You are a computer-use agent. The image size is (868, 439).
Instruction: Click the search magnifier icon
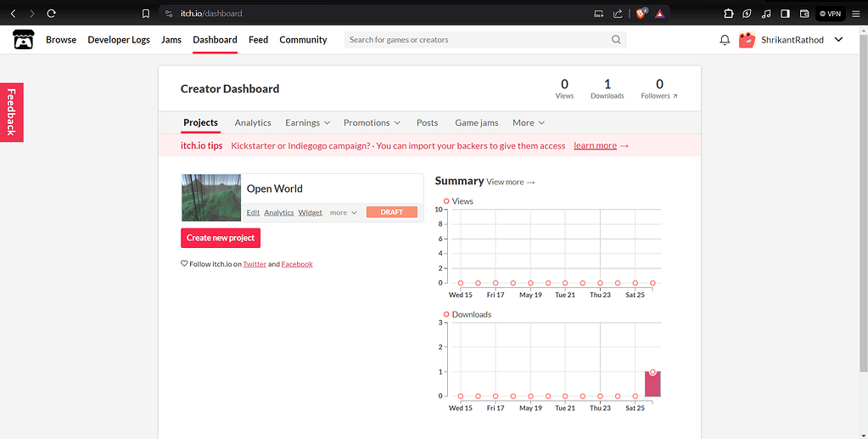tap(616, 39)
